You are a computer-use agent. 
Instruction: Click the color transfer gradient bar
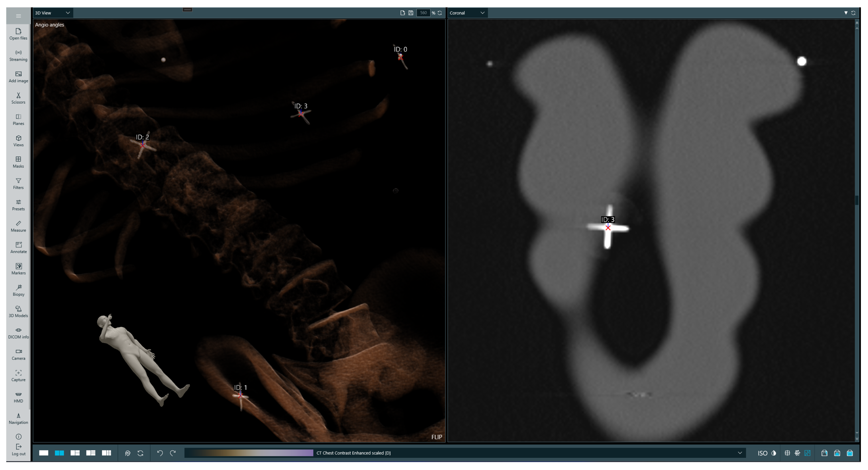point(249,453)
